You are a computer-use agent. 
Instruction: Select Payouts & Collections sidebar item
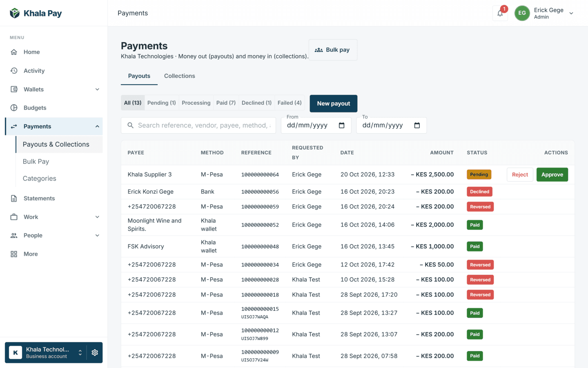[x=59, y=144]
